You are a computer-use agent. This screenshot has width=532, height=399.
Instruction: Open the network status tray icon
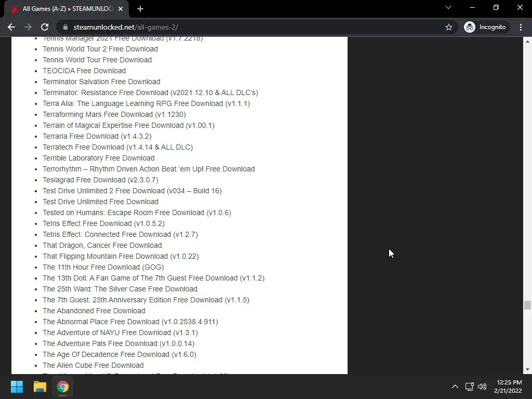(470, 387)
